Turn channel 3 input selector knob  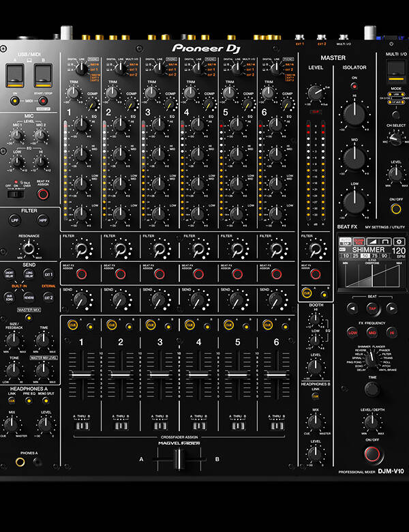160,69
